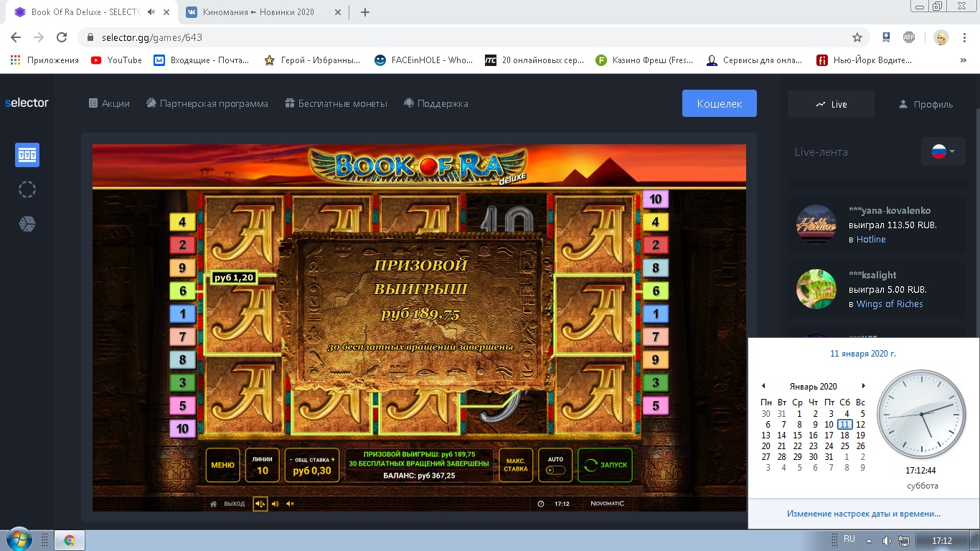Decrease total bet with minus
Image resolution: width=980 pixels, height=551 pixels.
(x=291, y=459)
